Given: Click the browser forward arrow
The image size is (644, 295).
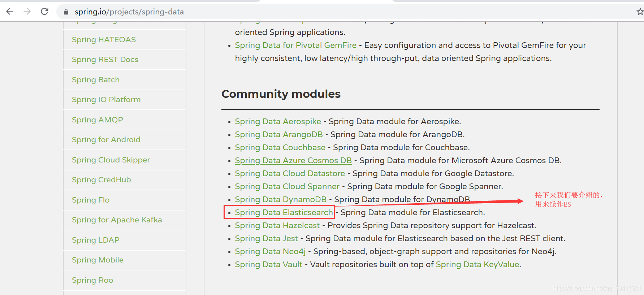Looking at the screenshot, I should pos(27,12).
